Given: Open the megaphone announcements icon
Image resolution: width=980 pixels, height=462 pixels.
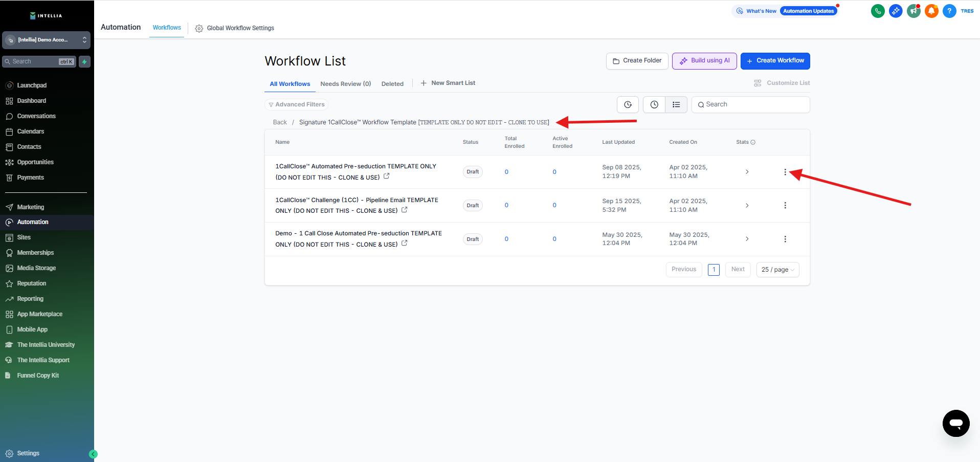Looking at the screenshot, I should (914, 11).
